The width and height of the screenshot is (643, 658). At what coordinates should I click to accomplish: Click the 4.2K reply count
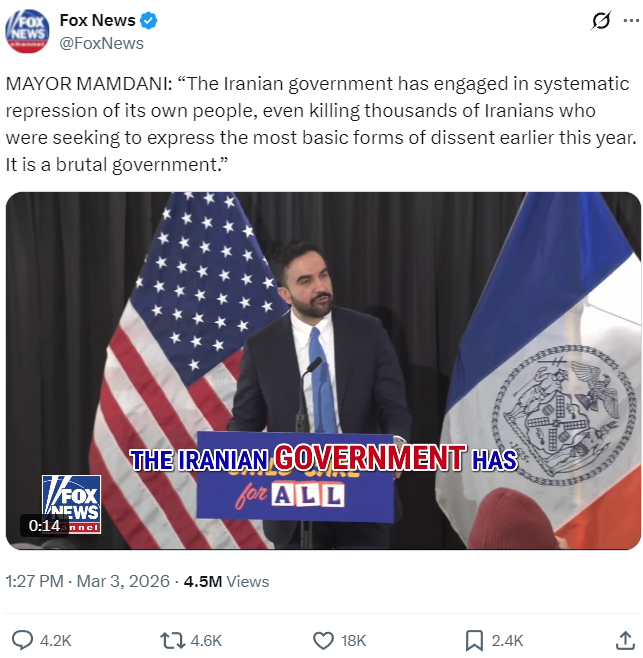point(55,640)
